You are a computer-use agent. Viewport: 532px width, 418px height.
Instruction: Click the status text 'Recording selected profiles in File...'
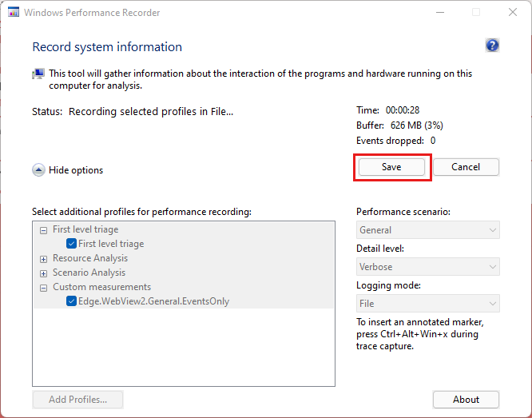[x=151, y=111]
